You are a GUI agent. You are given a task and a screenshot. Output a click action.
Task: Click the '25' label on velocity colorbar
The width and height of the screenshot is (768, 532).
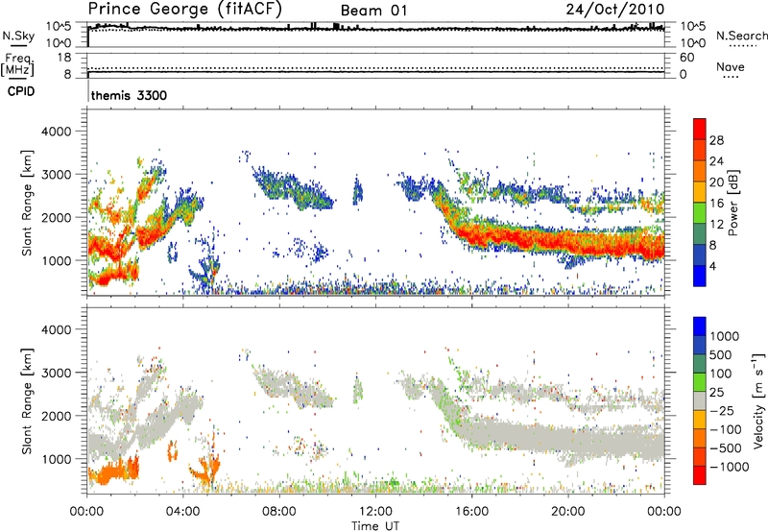pos(717,393)
